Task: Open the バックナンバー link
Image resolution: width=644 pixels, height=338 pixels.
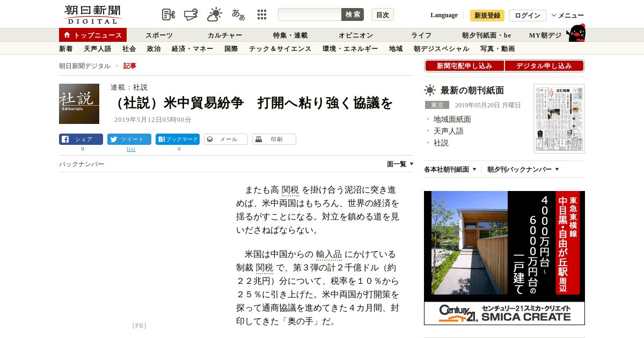Action: coord(82,164)
